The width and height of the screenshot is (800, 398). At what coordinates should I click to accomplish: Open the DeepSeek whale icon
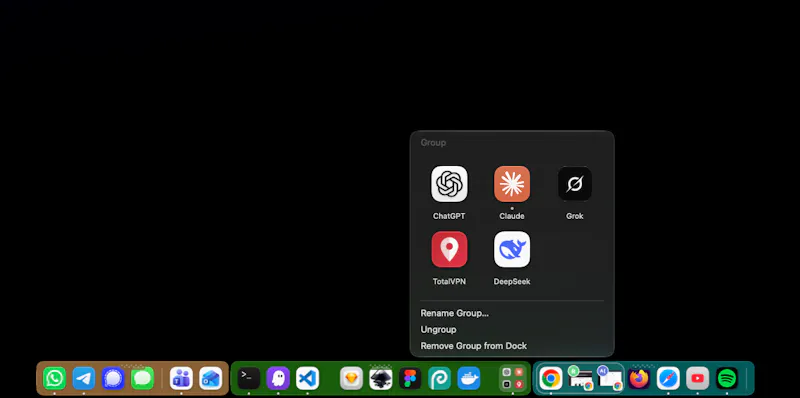pos(512,249)
